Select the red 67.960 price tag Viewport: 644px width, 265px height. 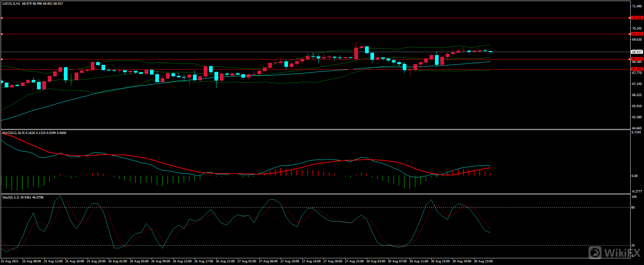pos(637,69)
